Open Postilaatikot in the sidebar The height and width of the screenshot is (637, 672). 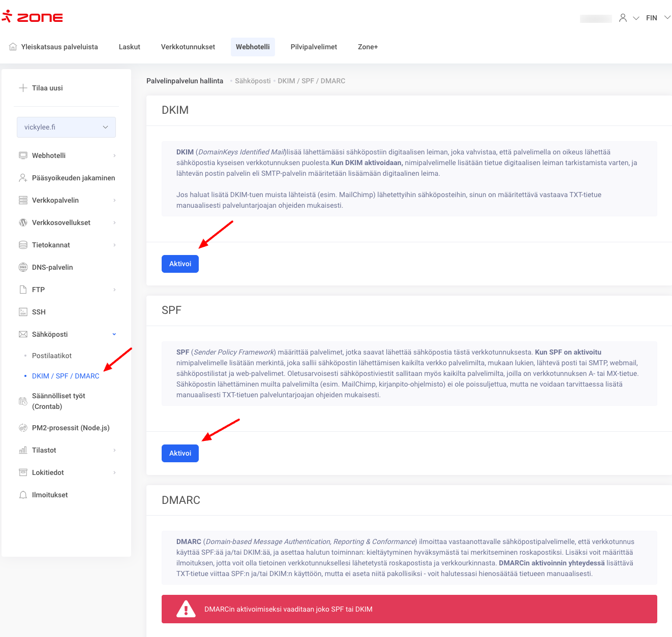click(x=52, y=356)
